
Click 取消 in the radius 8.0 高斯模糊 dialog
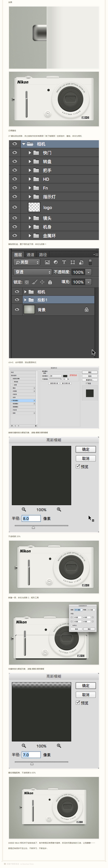coord(86,458)
